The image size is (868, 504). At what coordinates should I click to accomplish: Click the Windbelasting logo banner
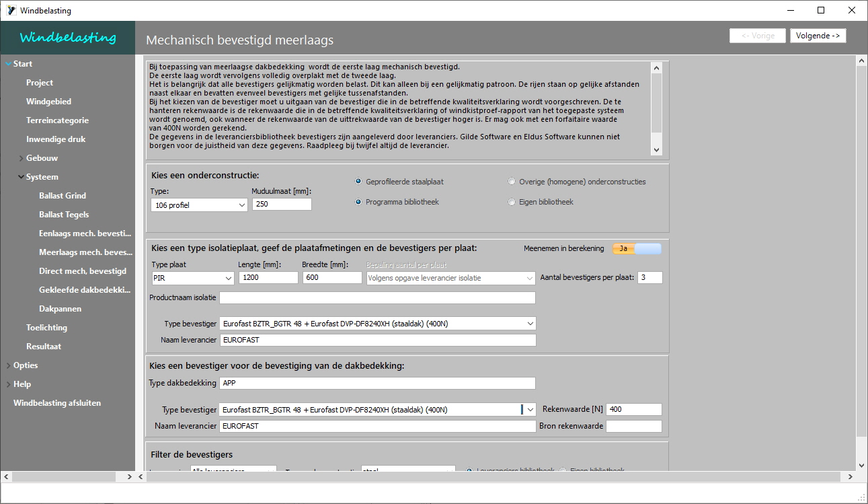67,38
